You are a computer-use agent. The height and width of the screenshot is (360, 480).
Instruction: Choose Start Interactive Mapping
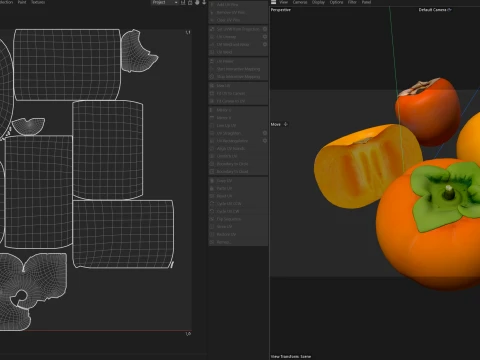(x=238, y=69)
